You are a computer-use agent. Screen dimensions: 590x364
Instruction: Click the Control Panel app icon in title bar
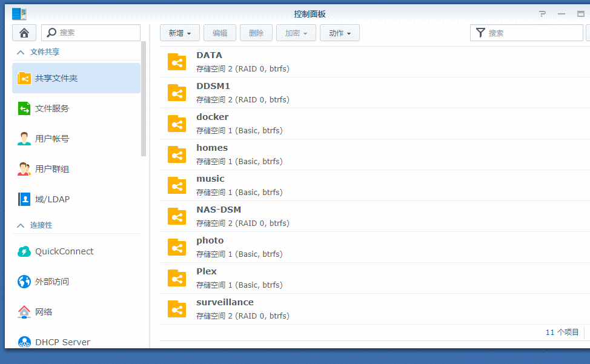(x=19, y=14)
